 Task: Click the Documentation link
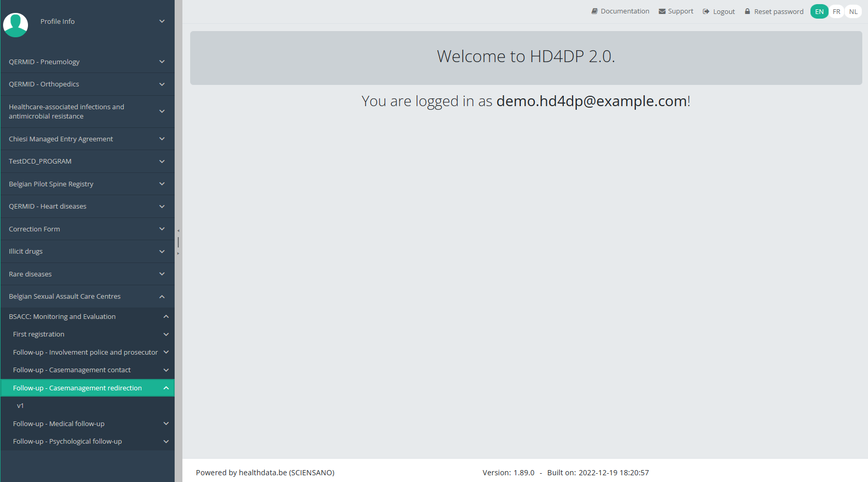(624, 11)
